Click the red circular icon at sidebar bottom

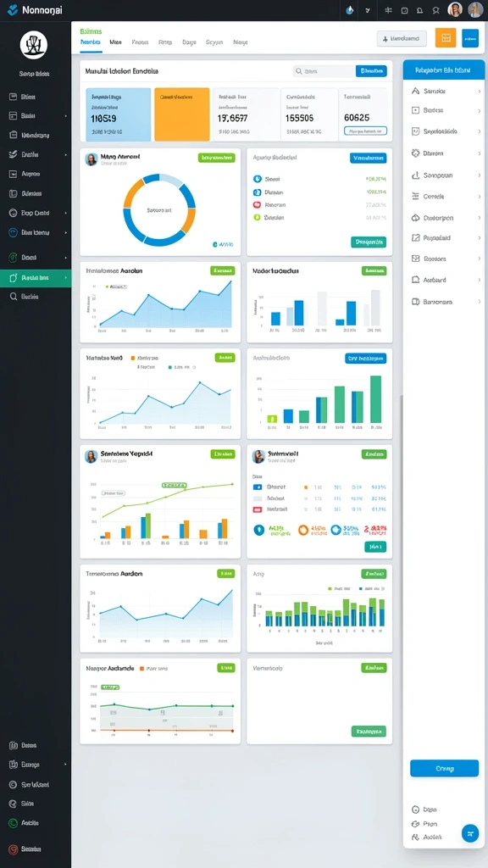coord(14,849)
